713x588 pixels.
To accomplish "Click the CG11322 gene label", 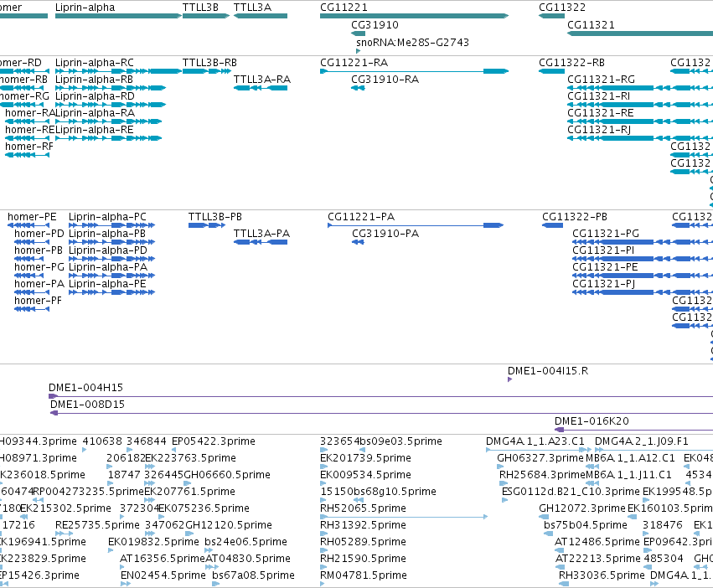I will [562, 8].
